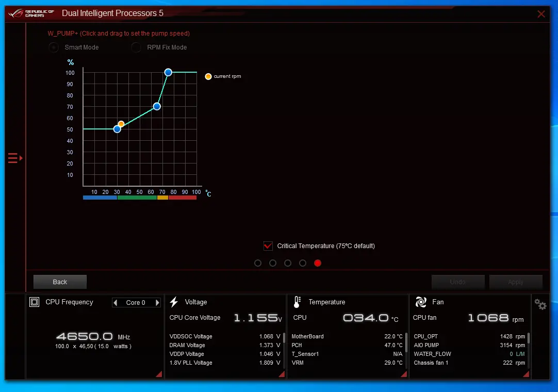The height and width of the screenshot is (392, 558).
Task: Go to third page indicator dot
Action: pos(288,263)
